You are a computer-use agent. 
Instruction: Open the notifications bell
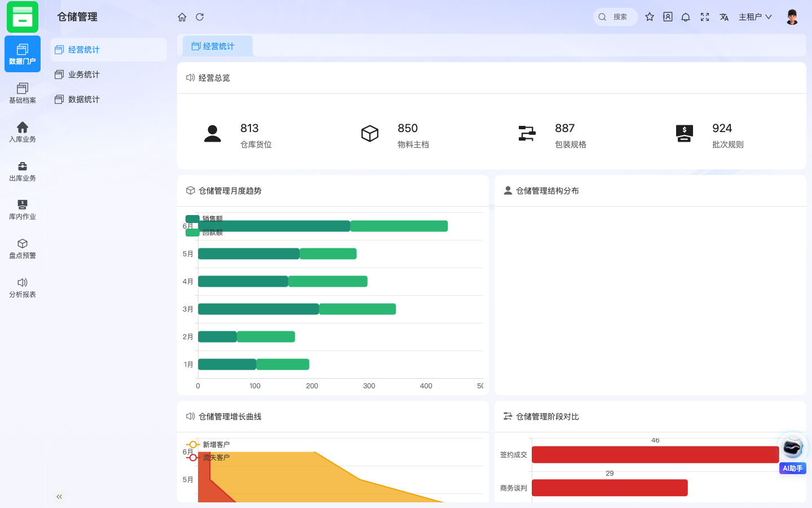pos(686,17)
